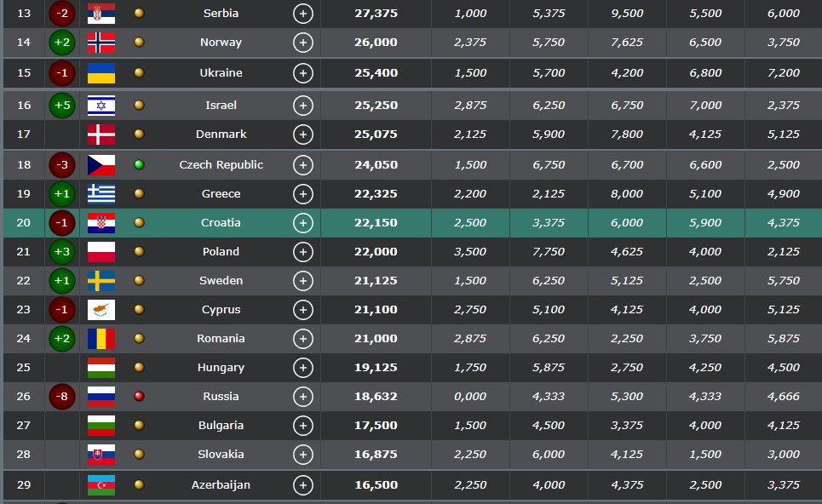Expand Hungary details with the plus icon
This screenshot has width=822, height=504.
[x=302, y=368]
